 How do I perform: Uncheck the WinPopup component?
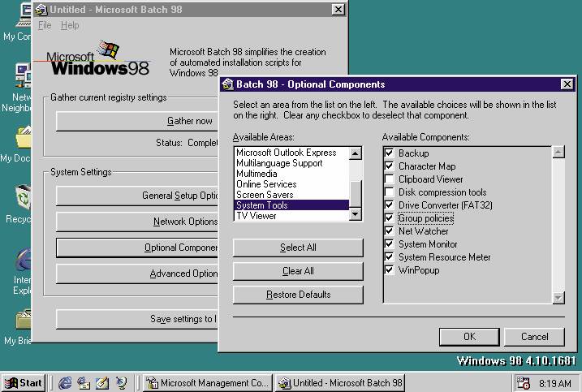coord(389,270)
